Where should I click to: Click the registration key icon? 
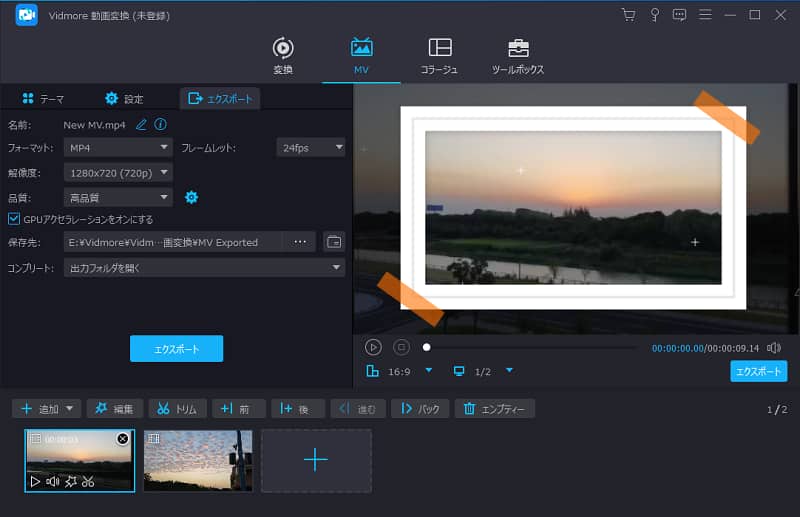[654, 15]
